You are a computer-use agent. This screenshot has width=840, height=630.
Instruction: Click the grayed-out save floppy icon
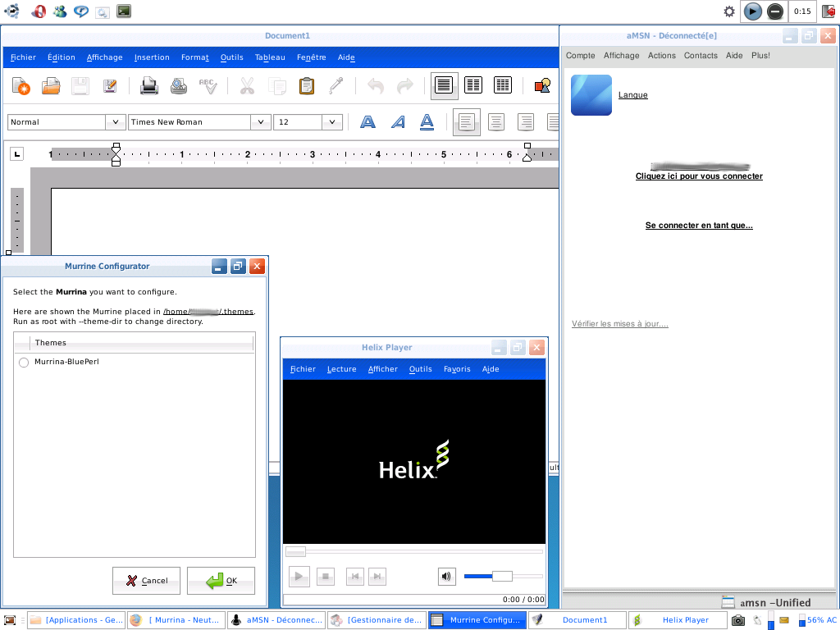point(80,85)
